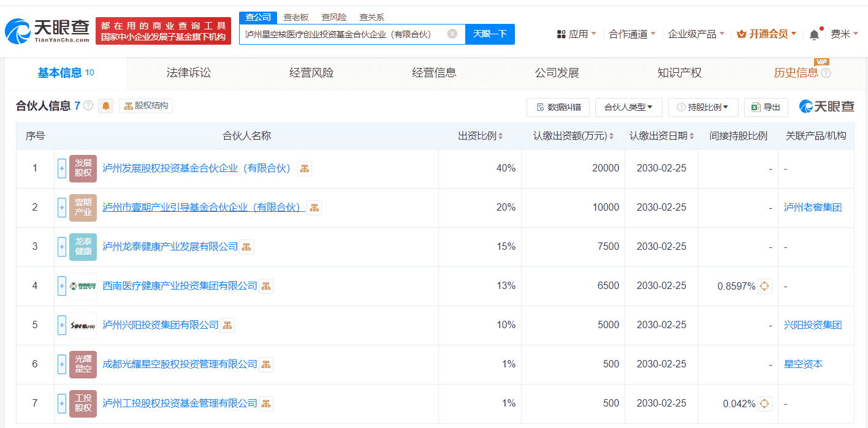Open the 合伙人类型 dropdown filter
Screen dimensions: 868x428
click(x=628, y=107)
